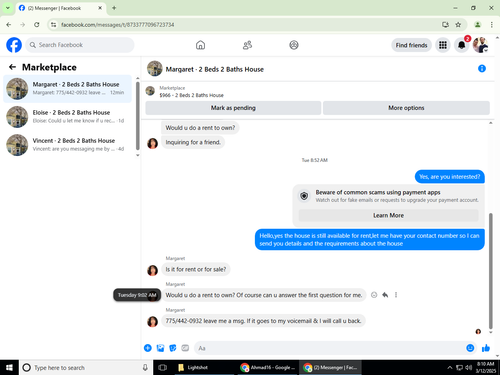Open more actions plus icon in composer
The width and height of the screenshot is (500, 375).
point(148,348)
